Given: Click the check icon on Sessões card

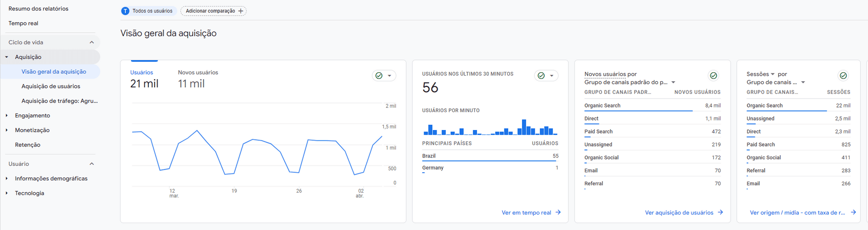Looking at the screenshot, I should (843, 76).
